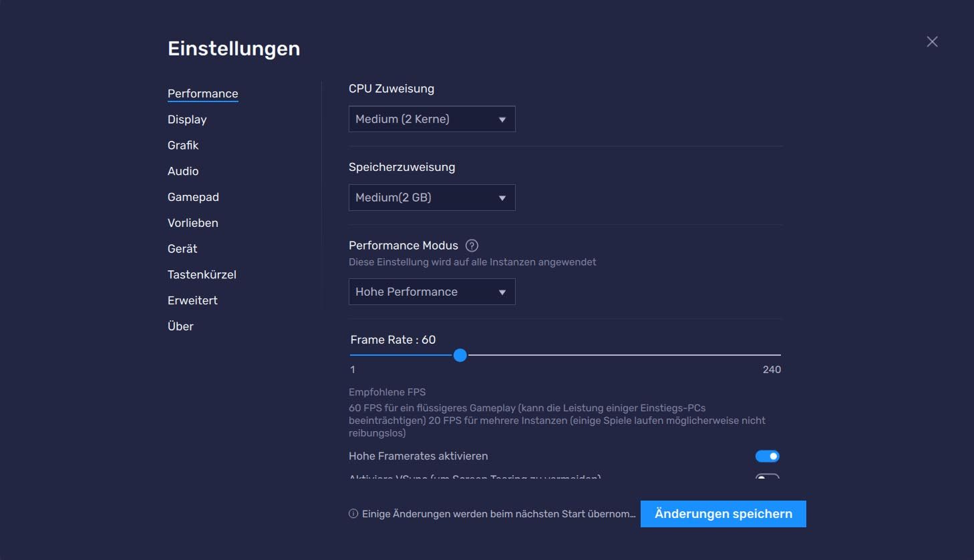Click the info icon beside restart notice

click(353, 514)
